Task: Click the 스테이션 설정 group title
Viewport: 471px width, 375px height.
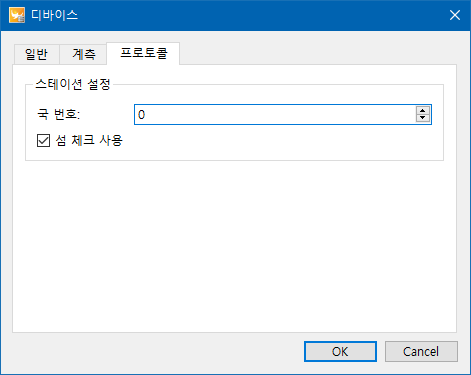Action: click(73, 84)
